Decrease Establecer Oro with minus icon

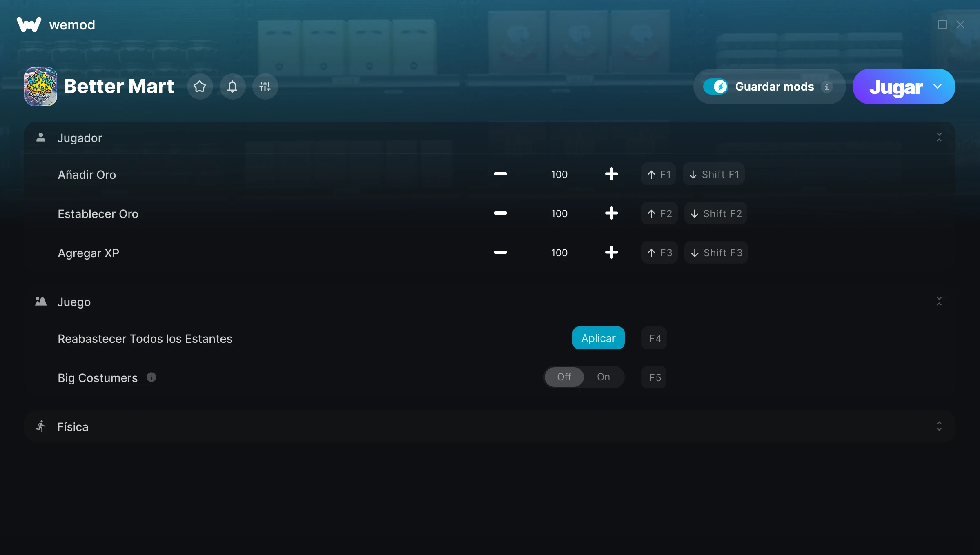tap(500, 213)
